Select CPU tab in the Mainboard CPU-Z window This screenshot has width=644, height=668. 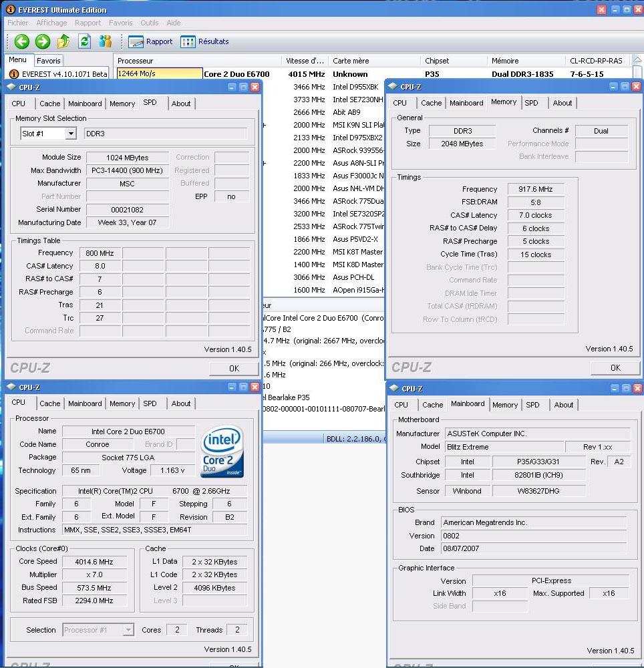pyautogui.click(x=401, y=405)
